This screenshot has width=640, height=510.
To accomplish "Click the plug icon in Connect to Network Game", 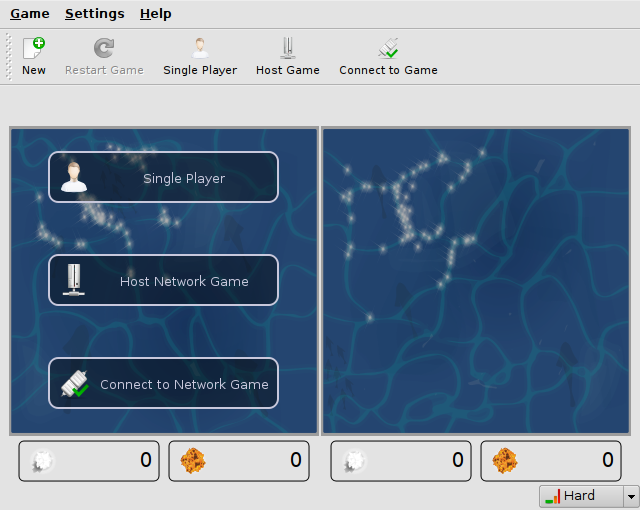I will [75, 384].
